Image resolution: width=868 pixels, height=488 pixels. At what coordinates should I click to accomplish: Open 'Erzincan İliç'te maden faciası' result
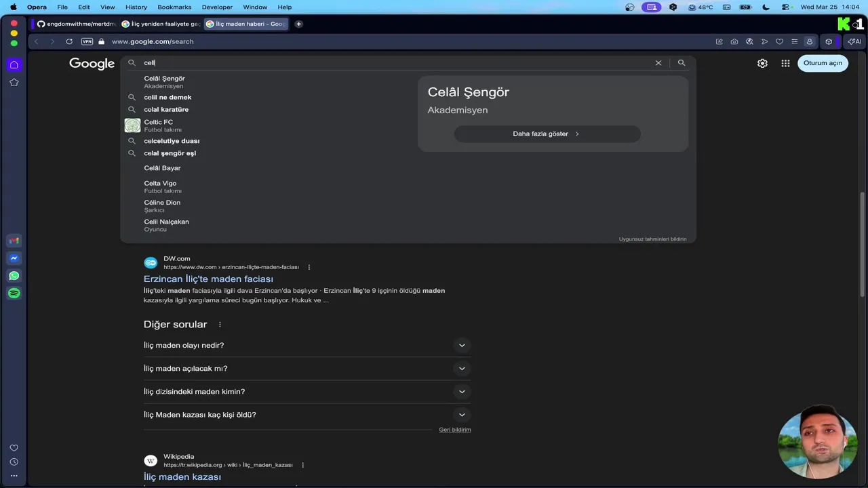[x=208, y=279]
